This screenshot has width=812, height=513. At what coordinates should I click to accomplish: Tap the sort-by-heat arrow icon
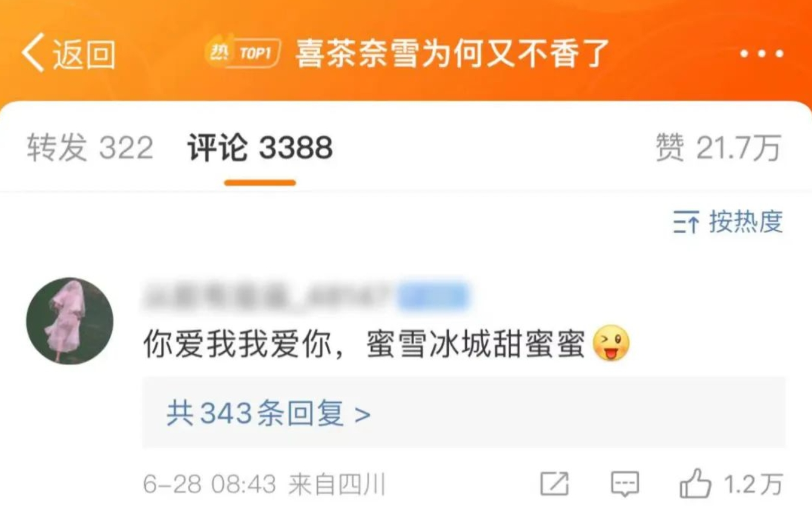click(x=687, y=222)
